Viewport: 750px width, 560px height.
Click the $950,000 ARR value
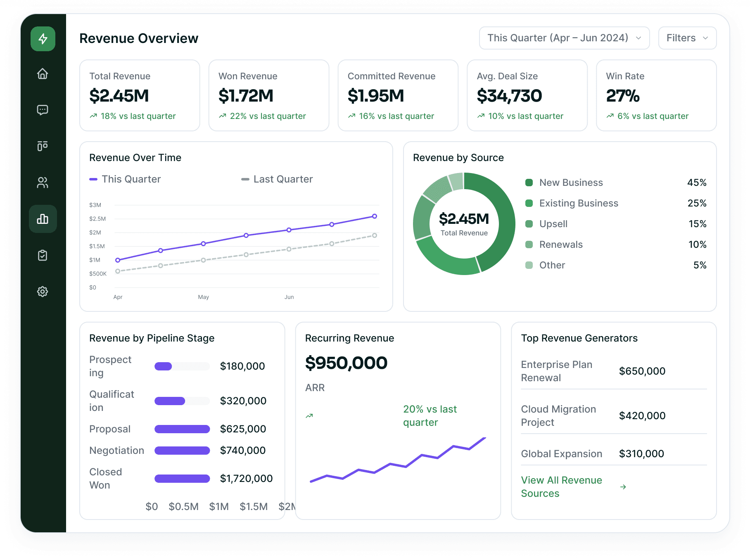click(x=346, y=363)
